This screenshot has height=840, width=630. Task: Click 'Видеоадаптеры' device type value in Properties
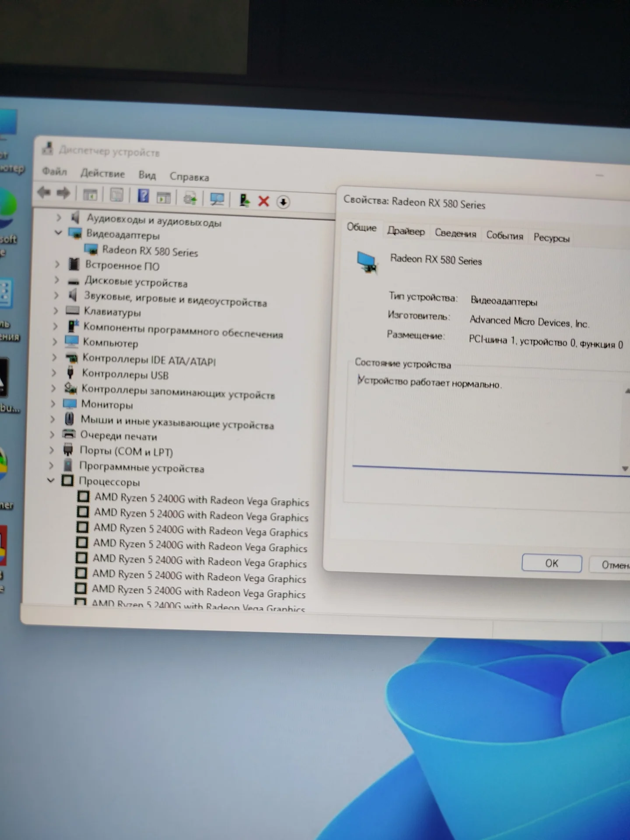coord(504,301)
